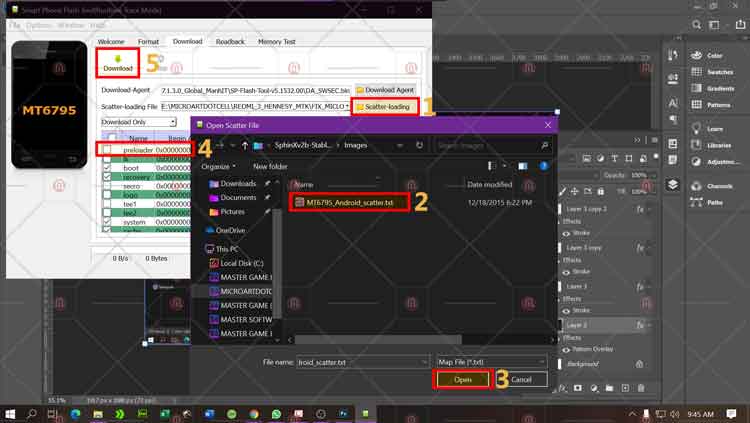
Task: Click Refresh icon in Open Scatter File dialog
Action: [x=419, y=145]
